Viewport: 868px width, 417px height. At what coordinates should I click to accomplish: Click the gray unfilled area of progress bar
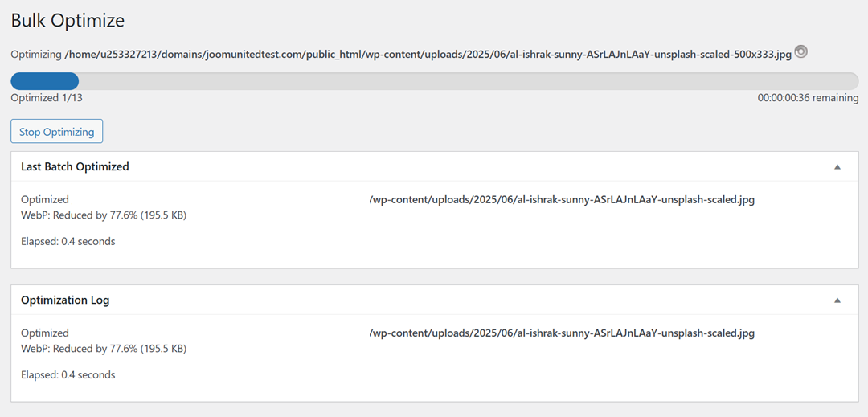pos(466,80)
